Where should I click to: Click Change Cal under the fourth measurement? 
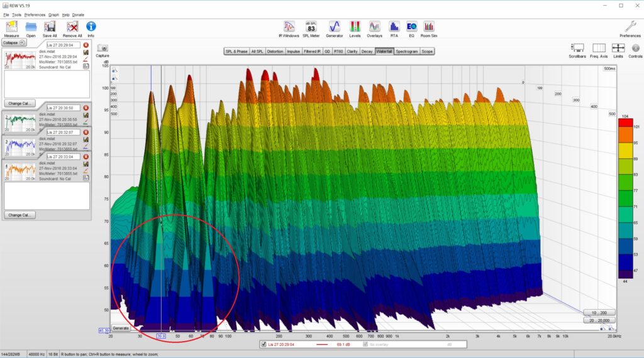[19, 215]
